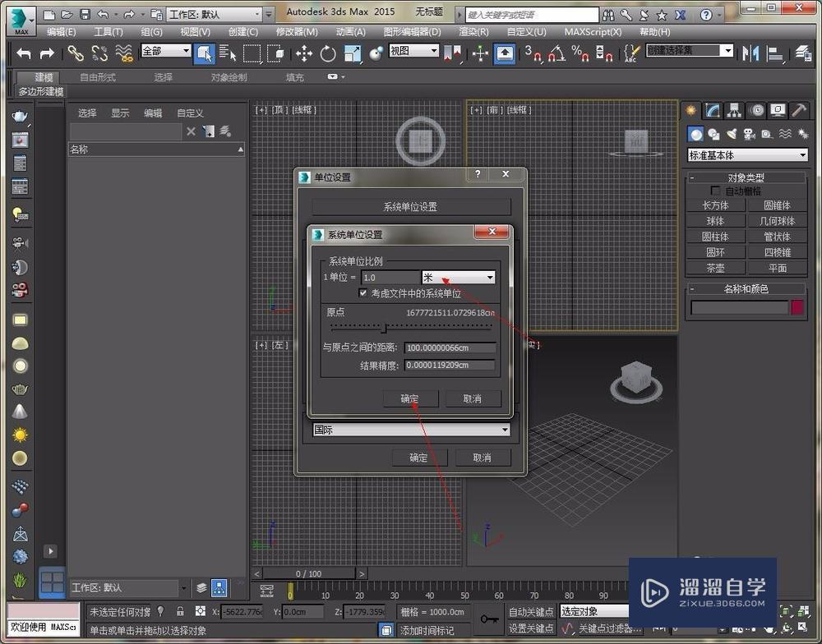Screen dimensions: 822x644
Task: Open the Hierarchy command panel tab
Action: point(735,110)
